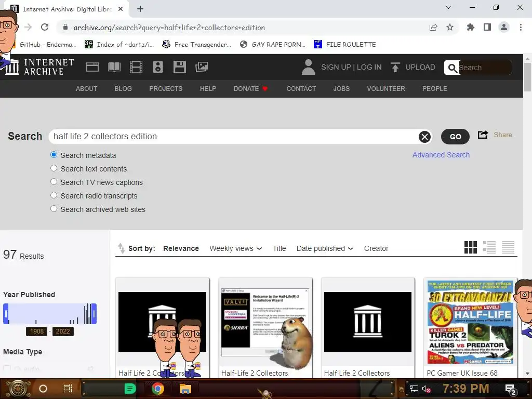Image resolution: width=532 pixels, height=399 pixels.
Task: Click the upload arrow icon
Action: [x=395, y=67]
